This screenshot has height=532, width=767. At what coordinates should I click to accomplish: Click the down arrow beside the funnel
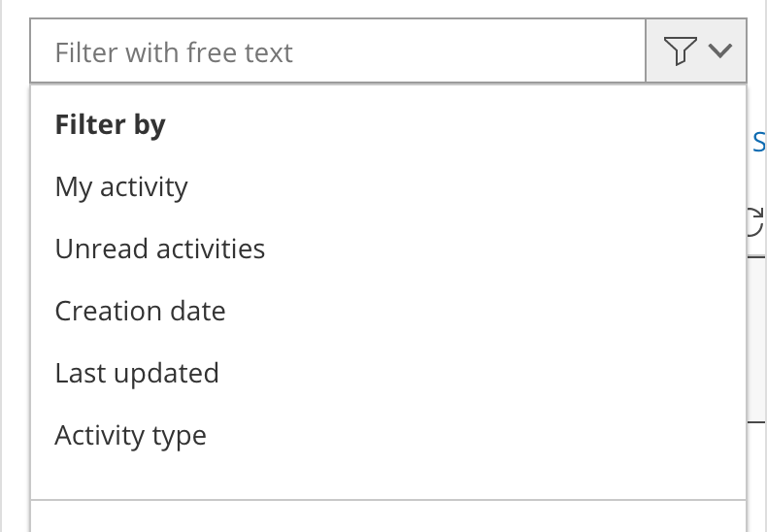click(x=719, y=50)
